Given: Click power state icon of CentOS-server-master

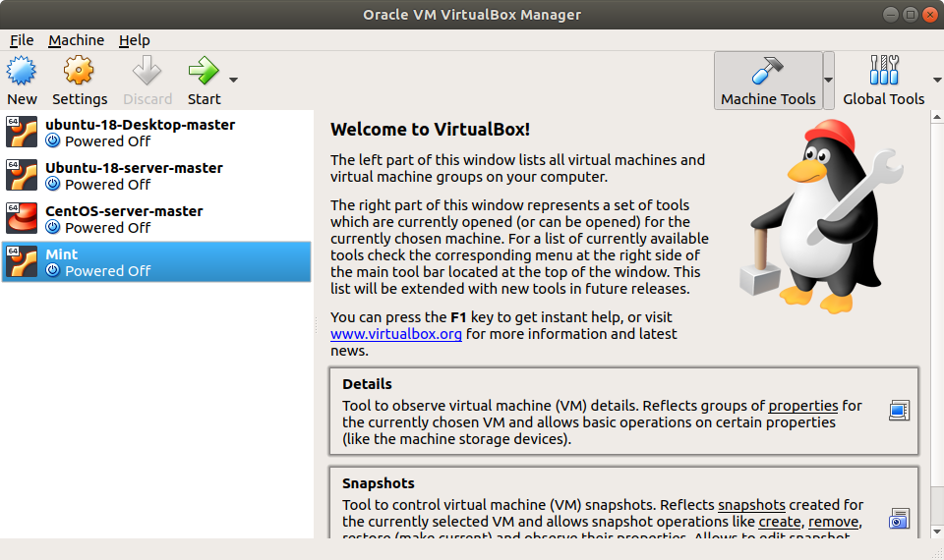Looking at the screenshot, I should point(53,227).
